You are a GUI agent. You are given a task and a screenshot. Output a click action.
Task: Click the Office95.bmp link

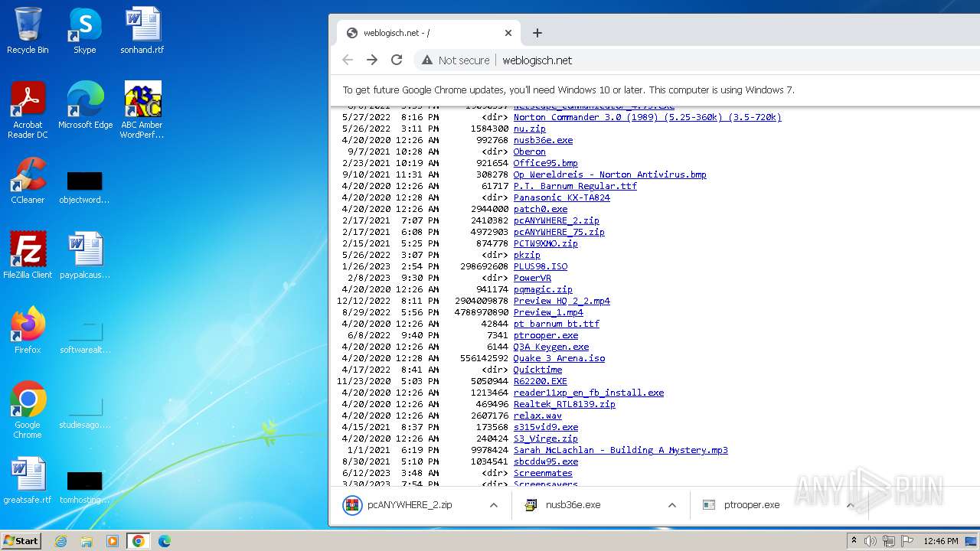click(x=545, y=163)
